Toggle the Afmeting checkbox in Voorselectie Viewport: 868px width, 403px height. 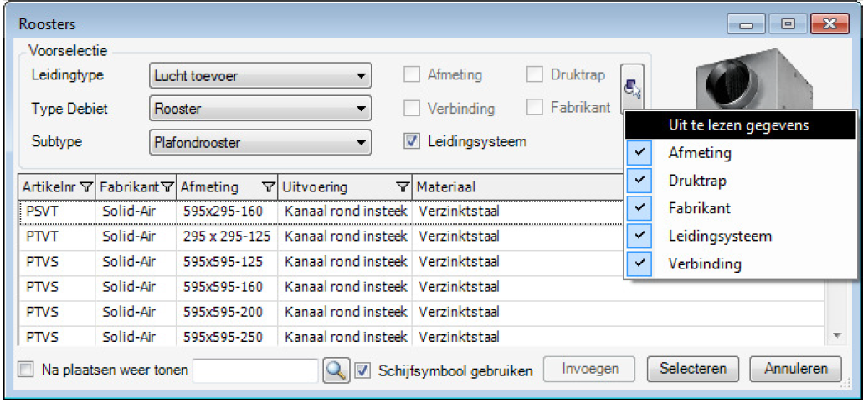click(411, 74)
